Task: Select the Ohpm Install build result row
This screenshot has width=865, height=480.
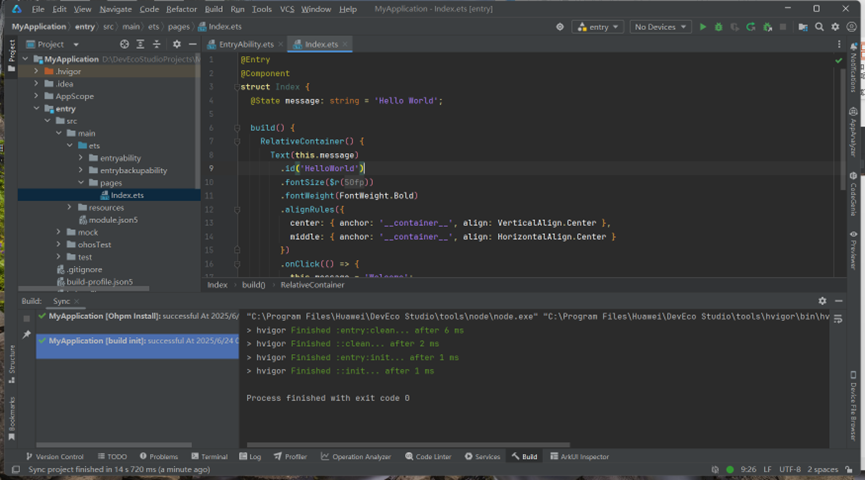Action: (137, 316)
